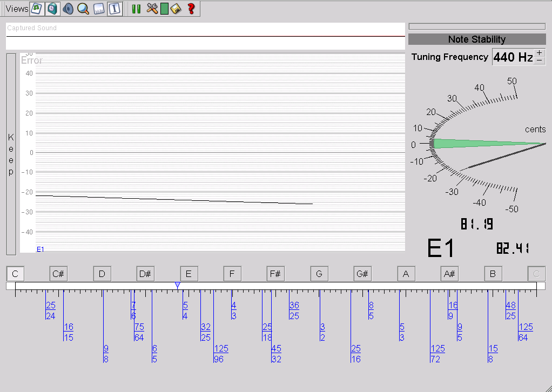Decrease tuning frequency with minus button
Screen dimensions: 552x392
pyautogui.click(x=540, y=60)
